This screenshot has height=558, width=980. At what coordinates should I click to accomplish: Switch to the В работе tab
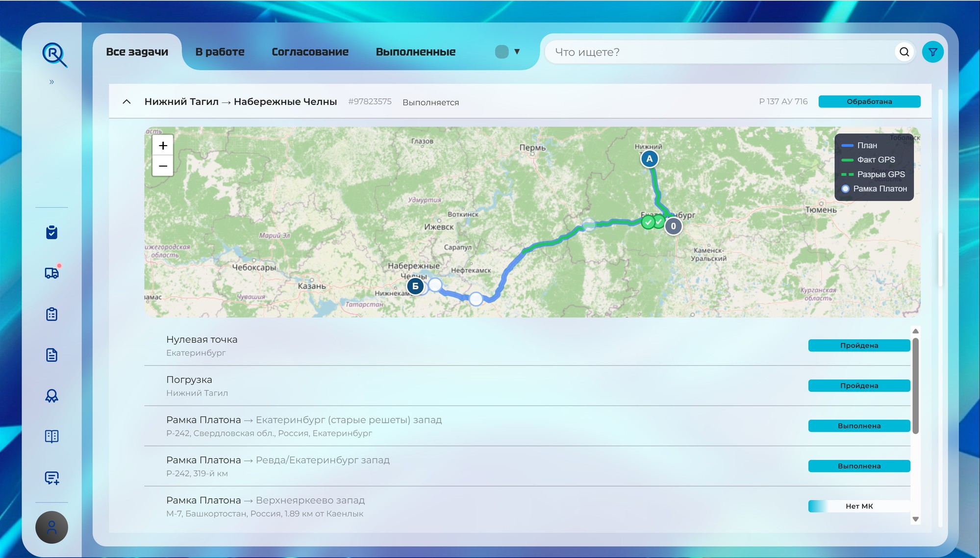(x=220, y=52)
